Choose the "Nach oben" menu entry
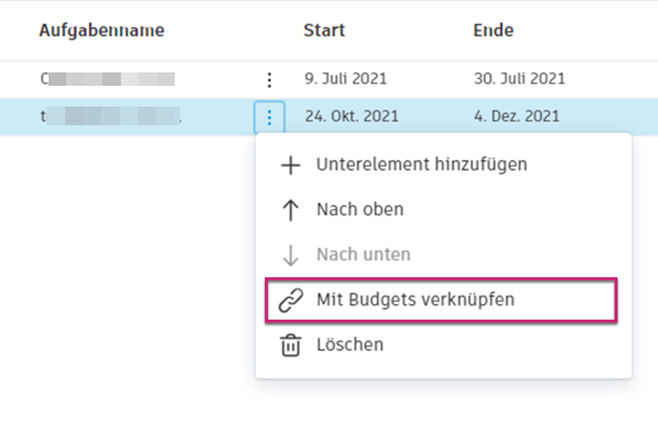 pyautogui.click(x=359, y=210)
